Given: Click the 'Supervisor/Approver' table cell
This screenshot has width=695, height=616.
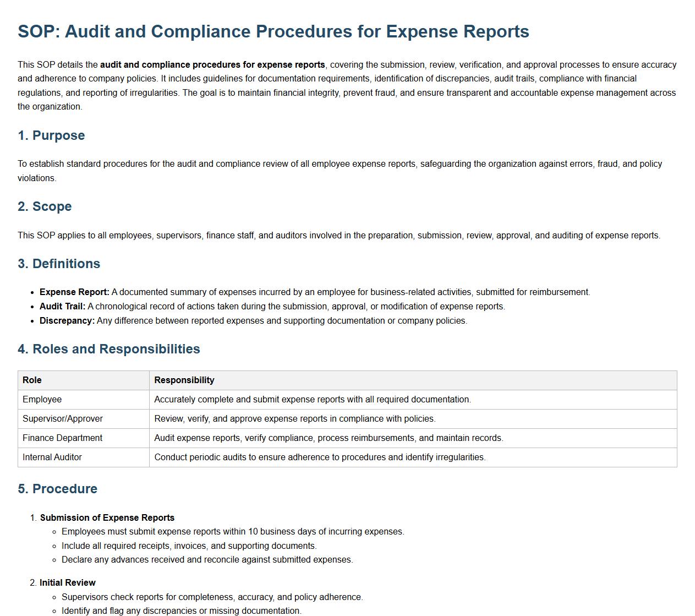Looking at the screenshot, I should click(63, 419).
